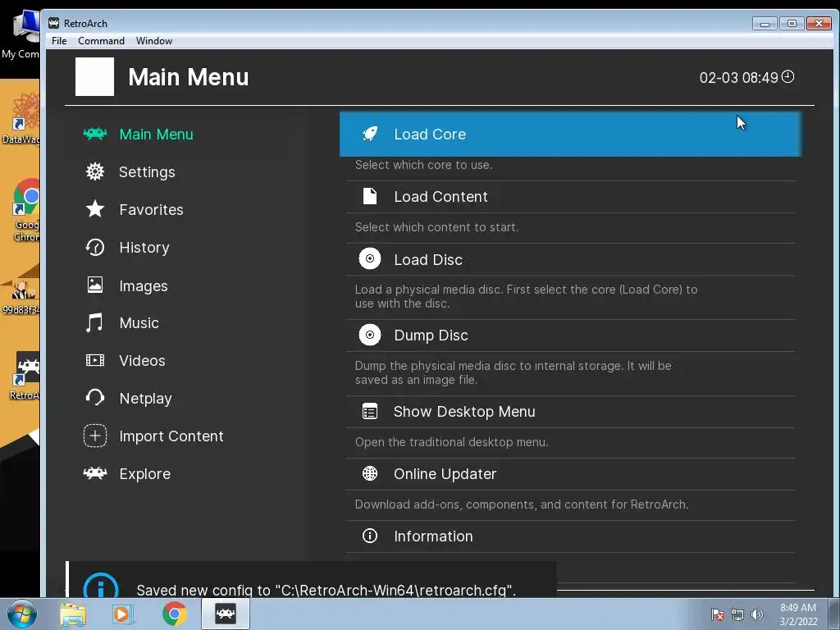
Task: Click the RetroArch taskbar button
Action: (226, 614)
